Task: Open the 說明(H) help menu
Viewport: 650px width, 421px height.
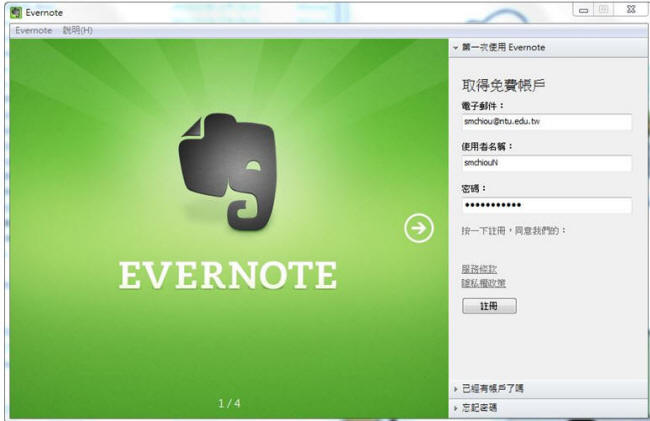Action: [78, 30]
